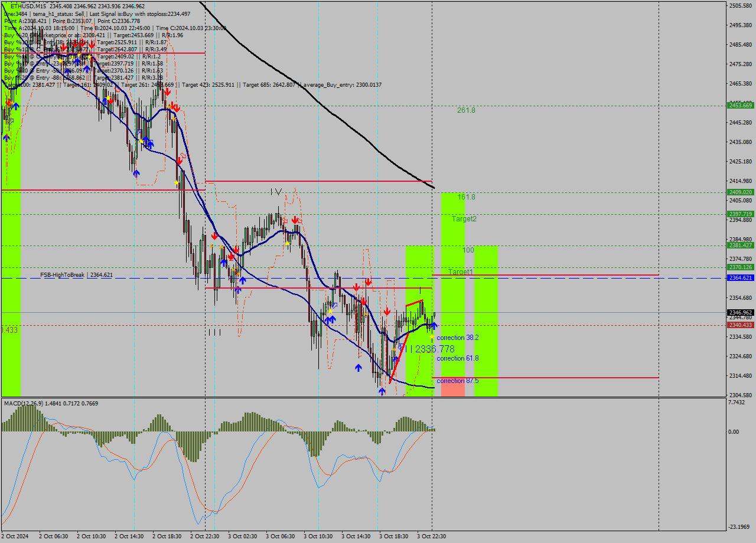Viewport: 756px width, 543px height.
Task: Select the blue up arrow at the 2 Oct 14:30 low
Action: pyautogui.click(x=136, y=173)
